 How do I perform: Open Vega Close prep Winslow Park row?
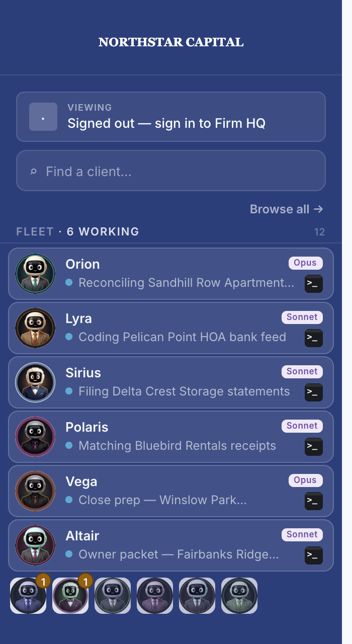click(171, 491)
